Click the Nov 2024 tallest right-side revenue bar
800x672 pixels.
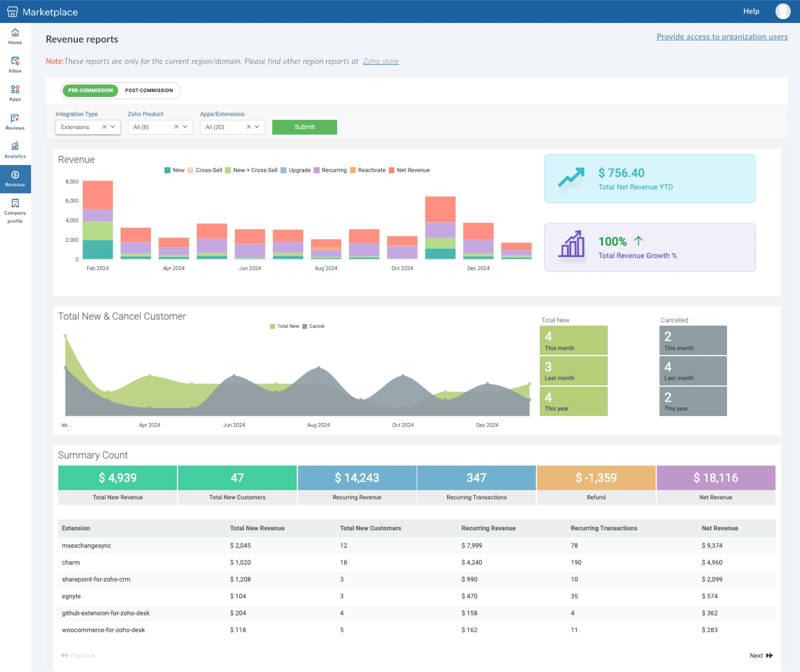[440, 228]
